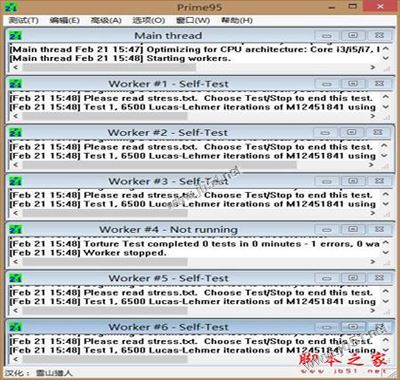Open the 高级(A) menu
Image resolution: width=400 pixels, height=380 pixels.
[106, 20]
